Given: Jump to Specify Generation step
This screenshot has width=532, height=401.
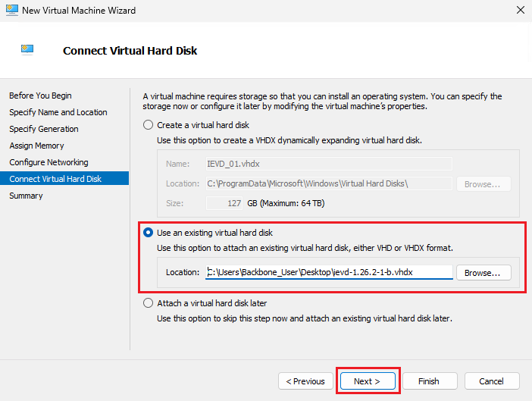Looking at the screenshot, I should (44, 129).
